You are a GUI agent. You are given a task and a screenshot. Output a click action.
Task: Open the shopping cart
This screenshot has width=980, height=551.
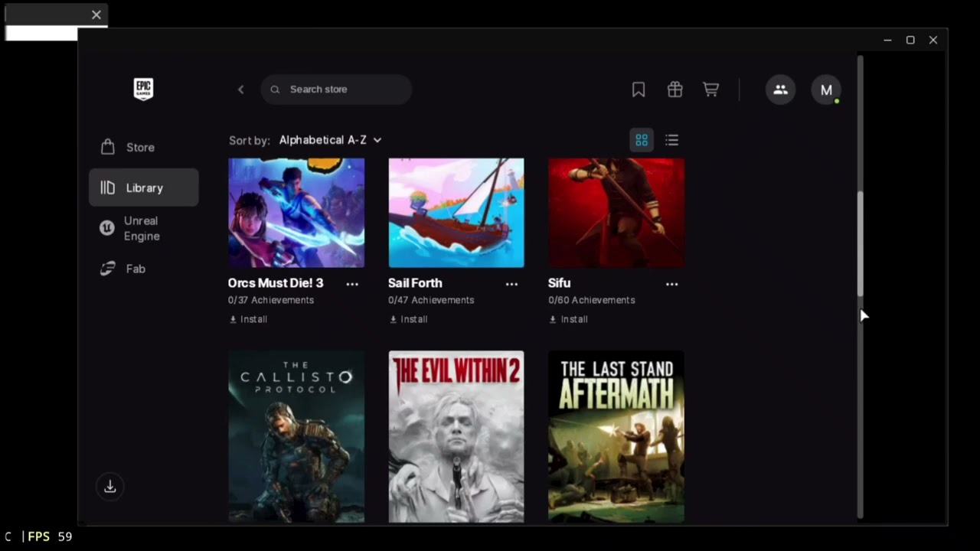pos(710,90)
